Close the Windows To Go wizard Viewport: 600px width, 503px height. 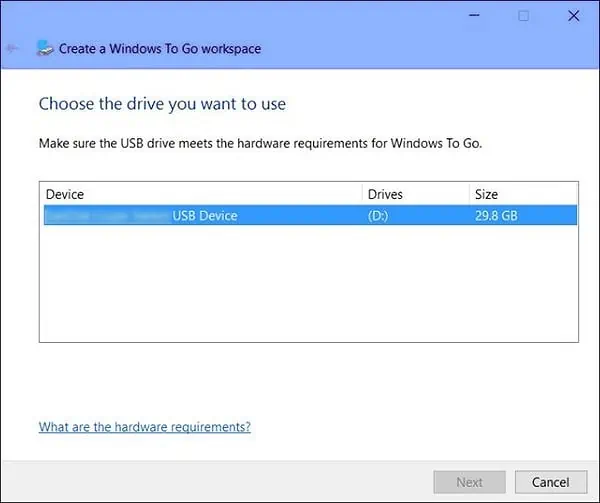(573, 16)
